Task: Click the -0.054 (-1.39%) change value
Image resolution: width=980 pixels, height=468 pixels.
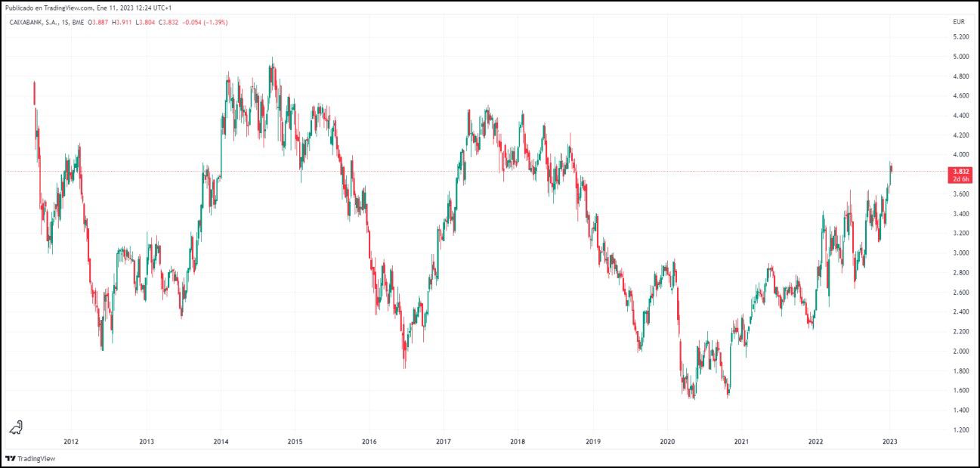Action: [207, 22]
